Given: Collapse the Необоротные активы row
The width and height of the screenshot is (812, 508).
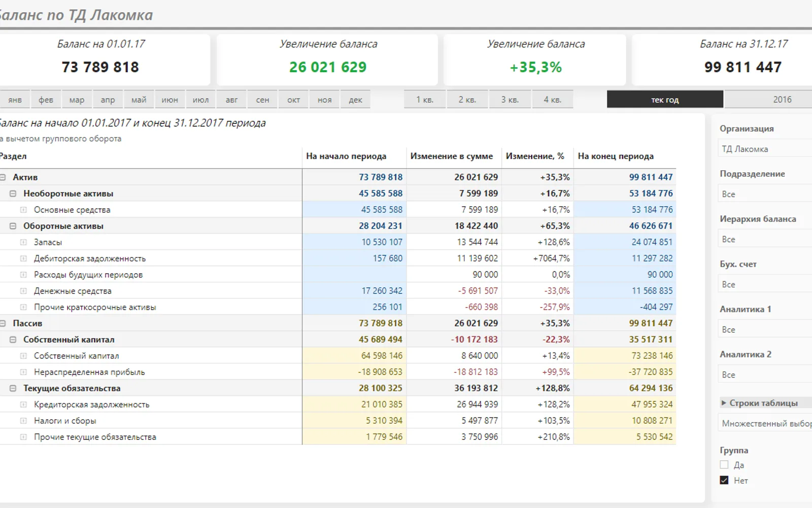Looking at the screenshot, I should [13, 194].
